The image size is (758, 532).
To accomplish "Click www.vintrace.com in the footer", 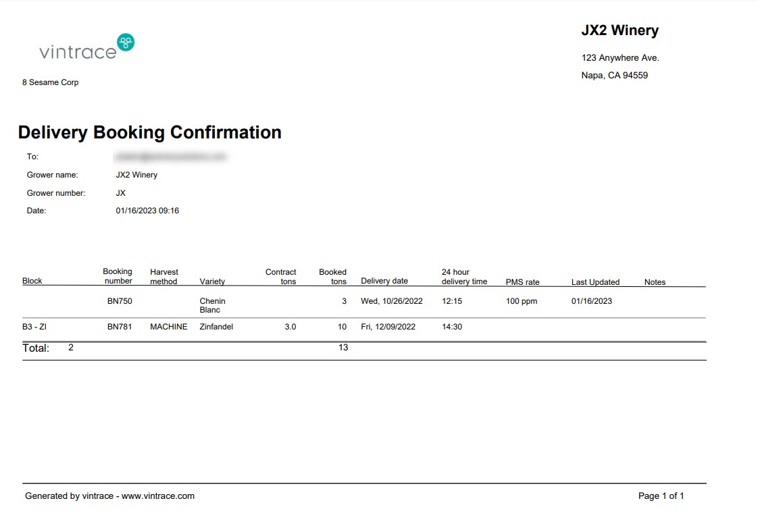I will click(159, 495).
